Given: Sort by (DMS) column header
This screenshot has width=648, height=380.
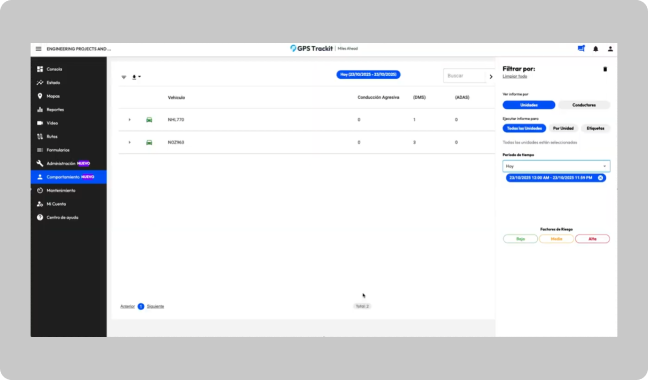Looking at the screenshot, I should [419, 97].
